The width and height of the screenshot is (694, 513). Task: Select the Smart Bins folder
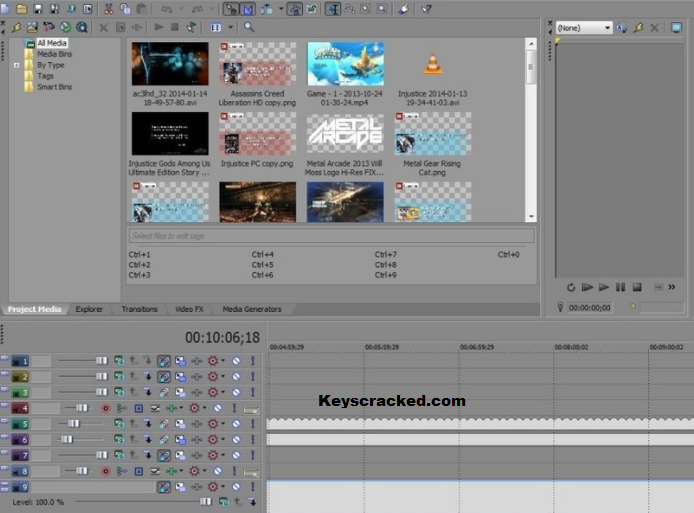(x=54, y=87)
